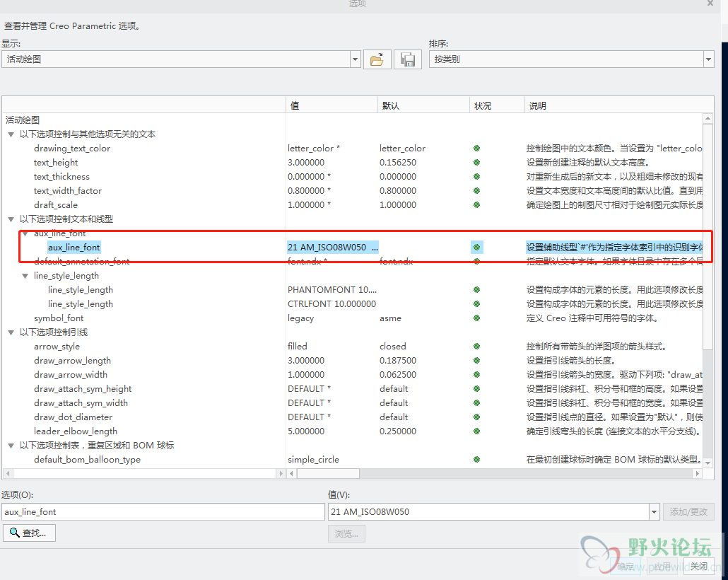
Task: Click the horizontal scrollbar thumb under values
Action: point(328,474)
